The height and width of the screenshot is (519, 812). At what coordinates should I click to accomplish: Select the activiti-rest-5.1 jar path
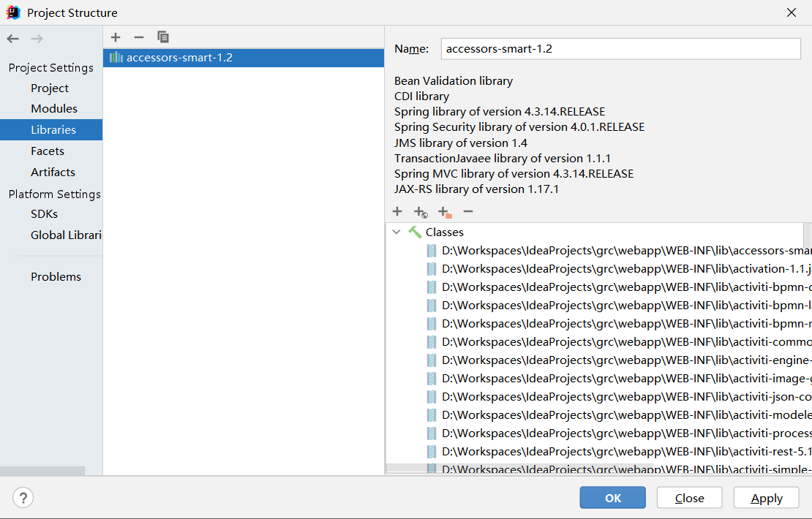click(x=626, y=452)
